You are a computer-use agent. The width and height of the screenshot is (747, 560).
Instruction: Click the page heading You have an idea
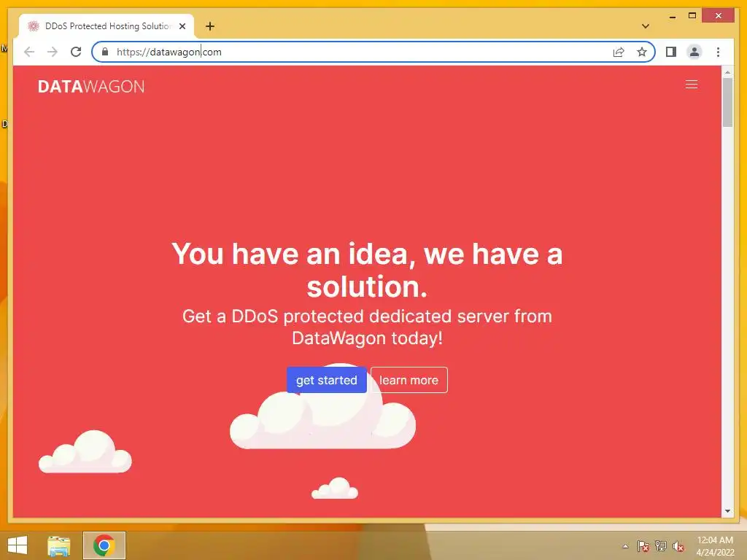[368, 270]
